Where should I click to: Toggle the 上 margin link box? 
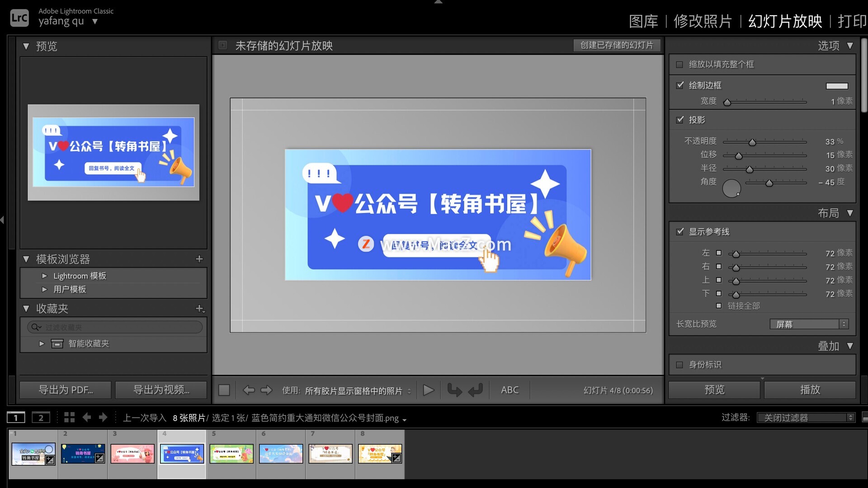(x=719, y=280)
